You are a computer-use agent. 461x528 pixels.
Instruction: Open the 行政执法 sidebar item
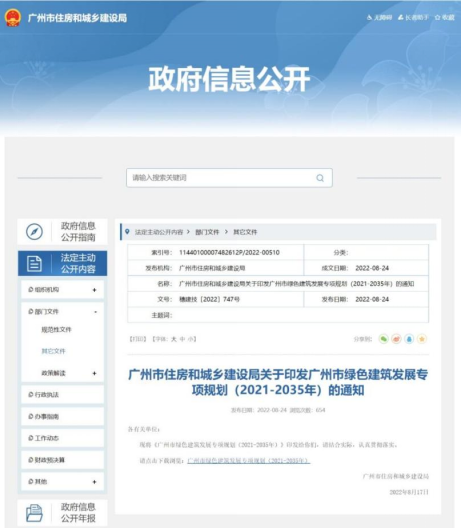[x=62, y=395]
